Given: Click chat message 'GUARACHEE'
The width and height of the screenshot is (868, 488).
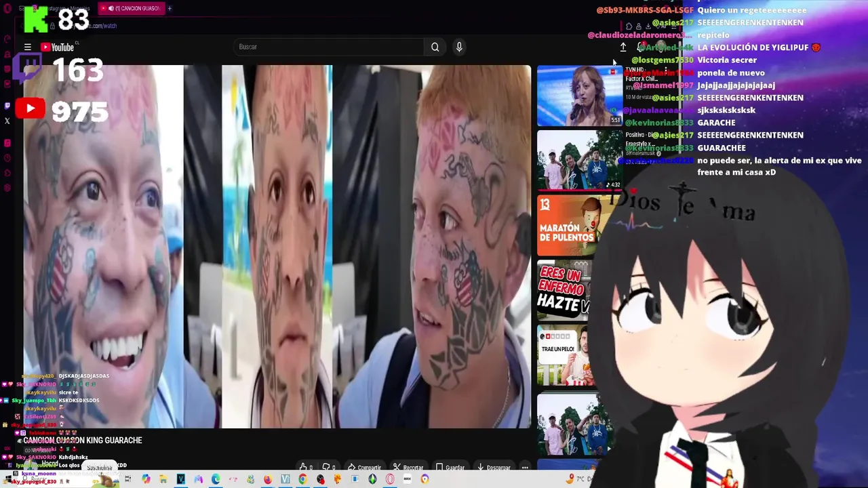Looking at the screenshot, I should 722,148.
